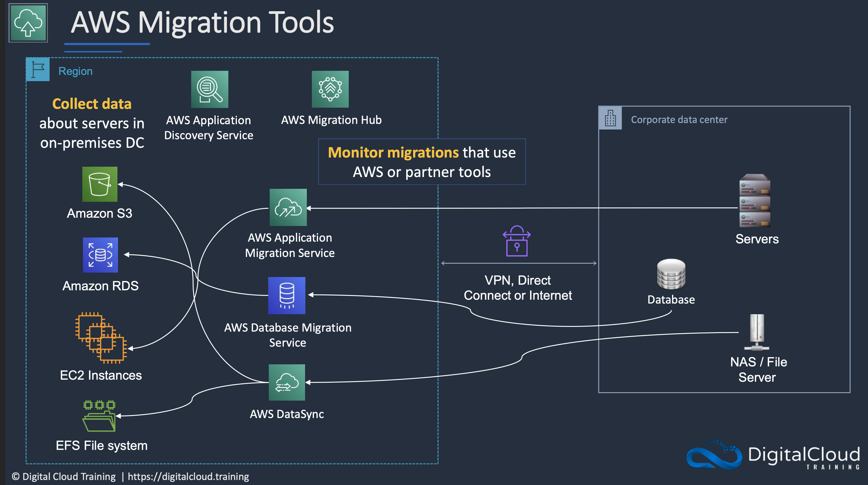
Task: Select the 'AWS Migration Hub' label
Action: point(331,120)
